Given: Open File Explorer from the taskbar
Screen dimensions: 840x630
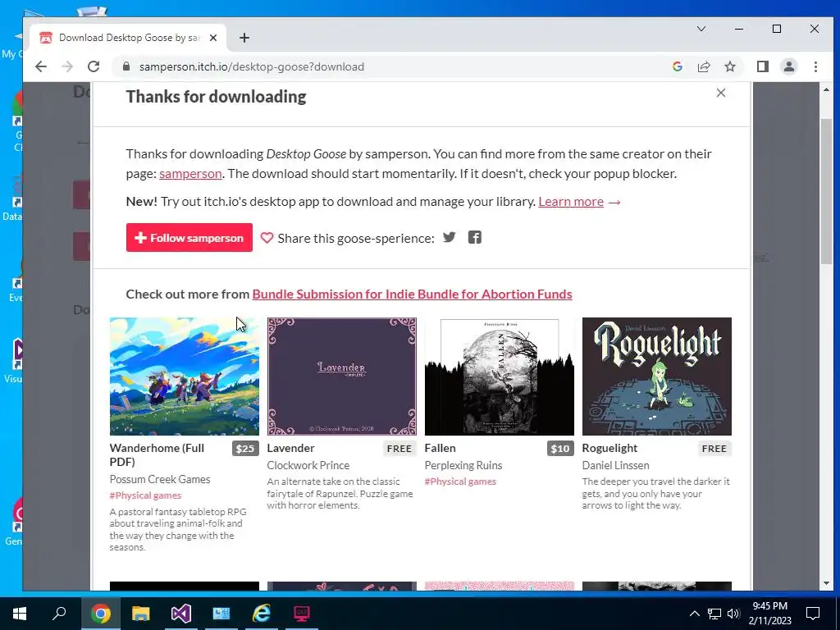Looking at the screenshot, I should click(x=141, y=614).
